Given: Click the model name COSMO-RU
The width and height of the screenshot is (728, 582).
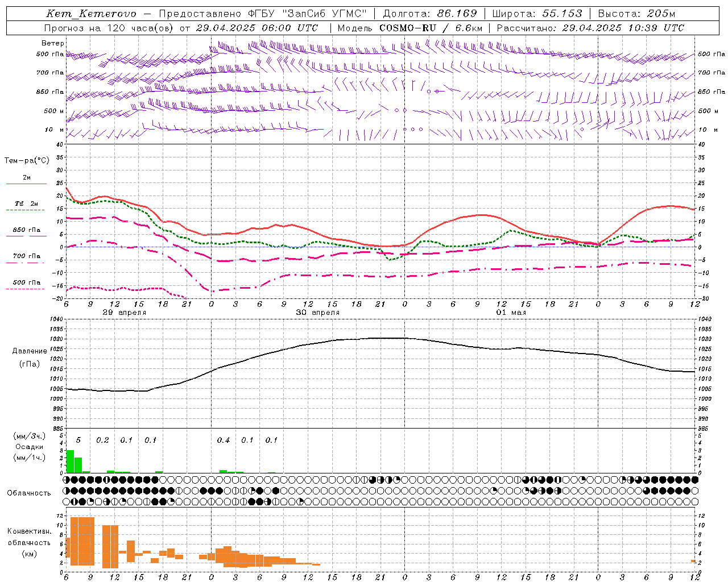Looking at the screenshot, I should coord(407,28).
